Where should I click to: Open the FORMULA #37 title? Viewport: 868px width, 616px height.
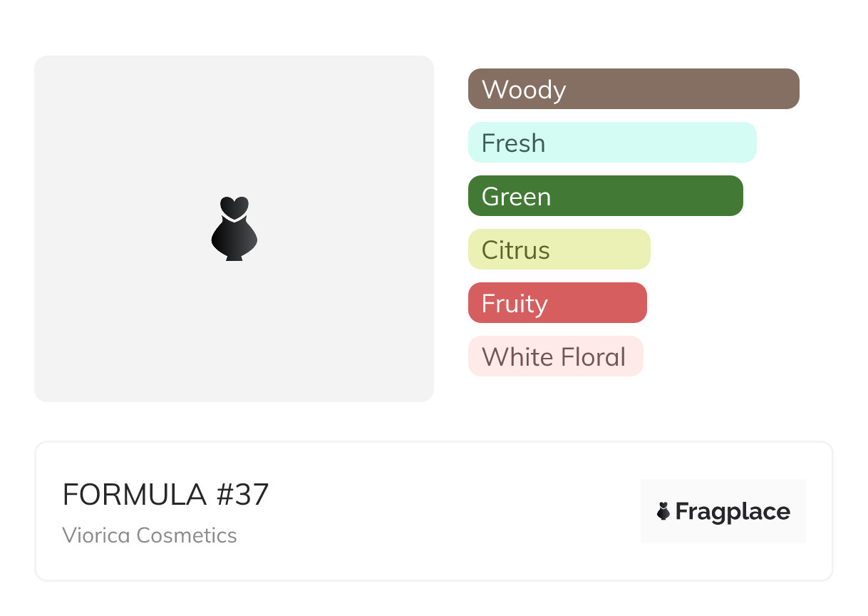click(x=166, y=495)
